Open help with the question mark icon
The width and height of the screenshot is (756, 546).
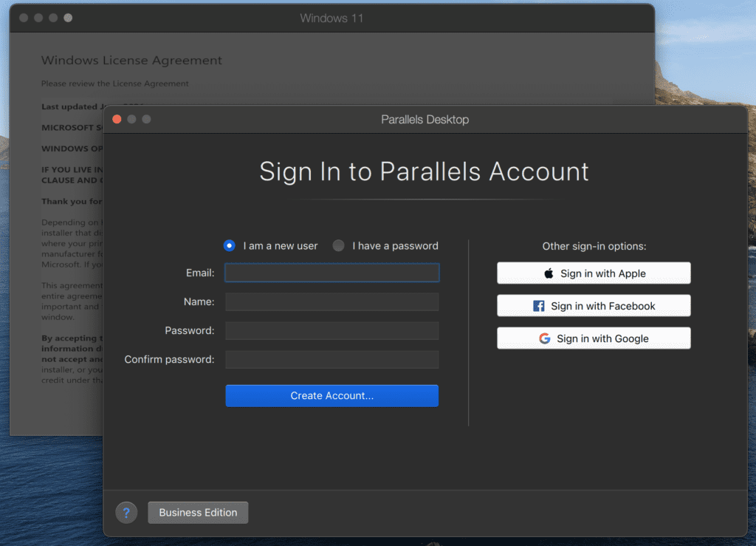pyautogui.click(x=126, y=512)
